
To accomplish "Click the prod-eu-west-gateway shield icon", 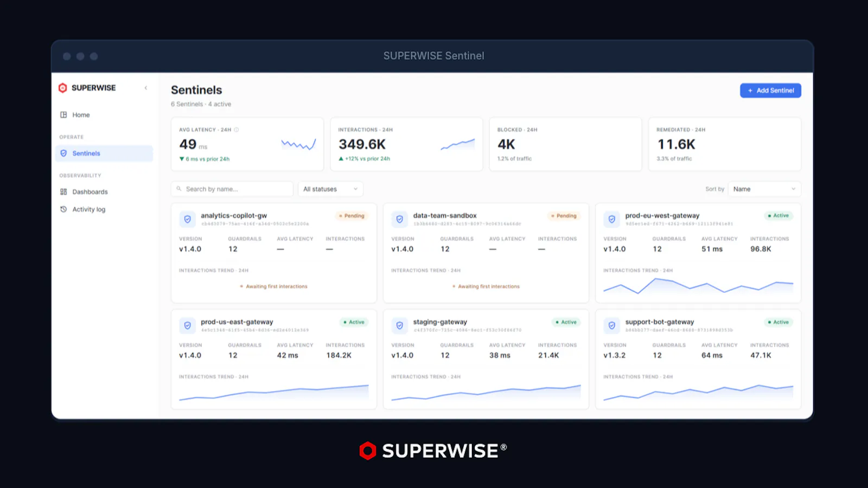I will pos(612,219).
